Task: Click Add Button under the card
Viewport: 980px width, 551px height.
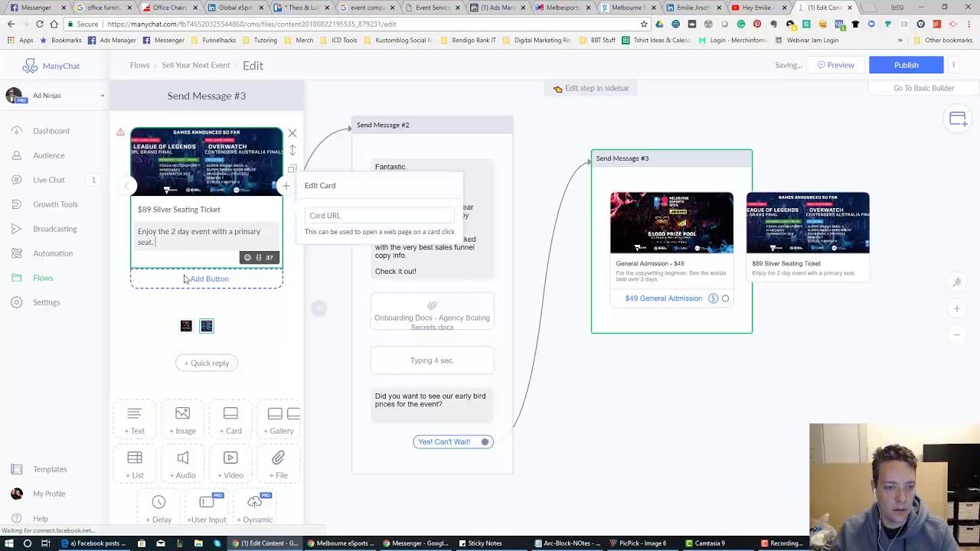Action: [207, 279]
